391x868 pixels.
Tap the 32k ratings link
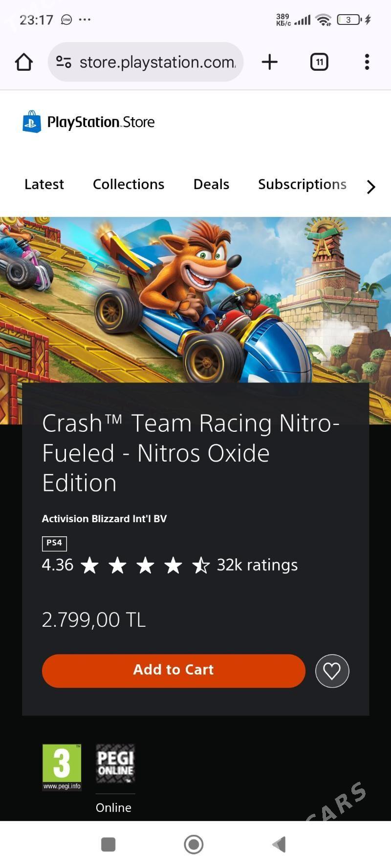[x=257, y=565]
